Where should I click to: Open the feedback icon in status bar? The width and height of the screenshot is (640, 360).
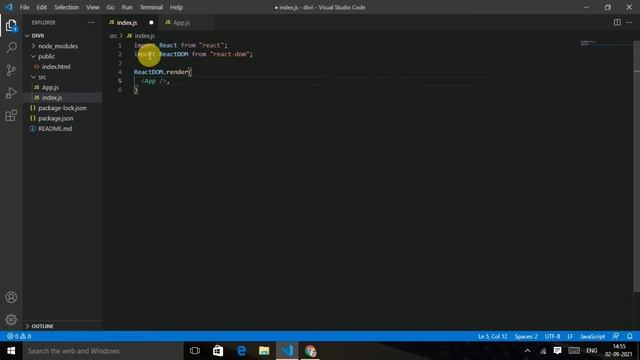click(x=616, y=336)
